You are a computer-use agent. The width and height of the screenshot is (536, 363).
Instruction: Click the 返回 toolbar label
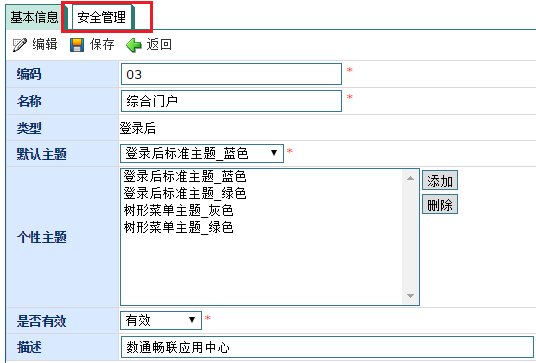coord(159,44)
